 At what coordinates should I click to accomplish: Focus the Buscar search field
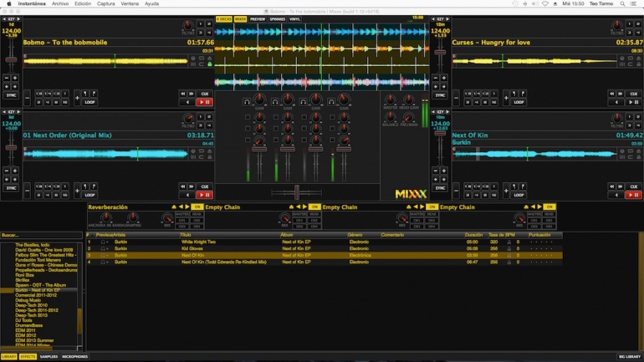tap(41, 235)
